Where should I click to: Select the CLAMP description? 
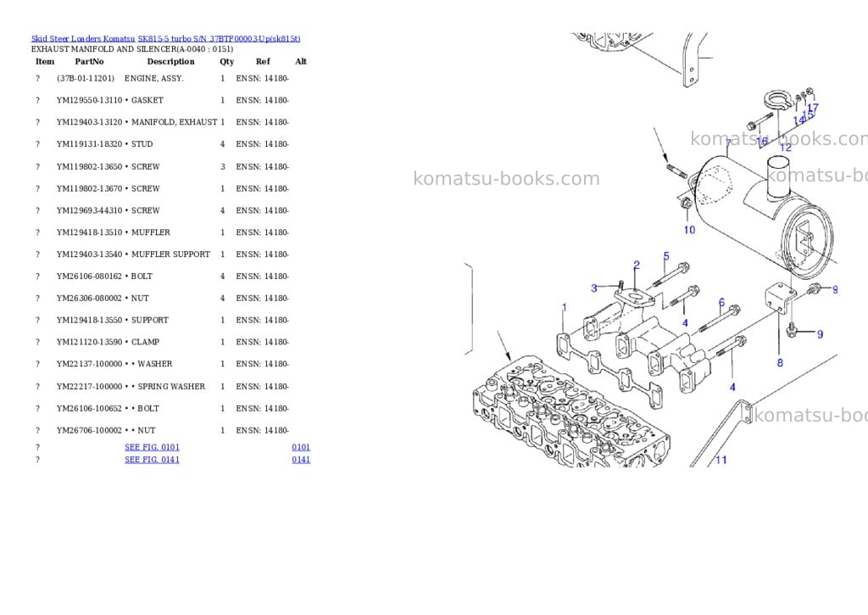pyautogui.click(x=146, y=343)
